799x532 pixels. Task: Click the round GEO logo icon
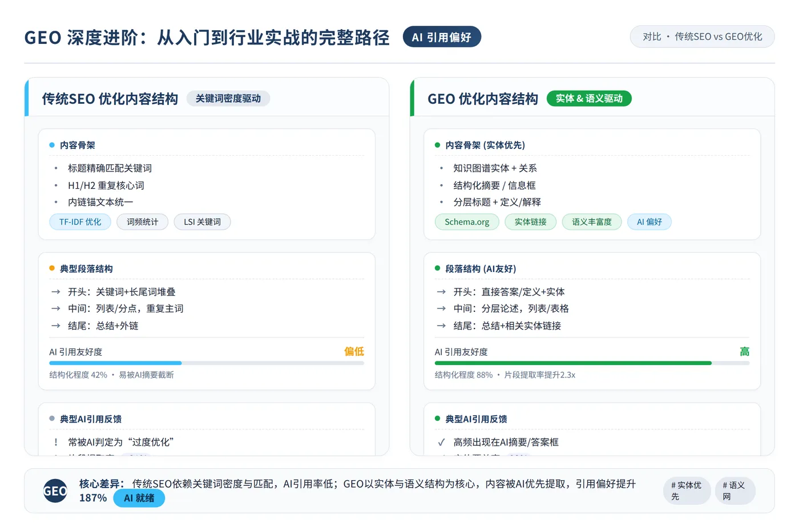[x=55, y=491]
